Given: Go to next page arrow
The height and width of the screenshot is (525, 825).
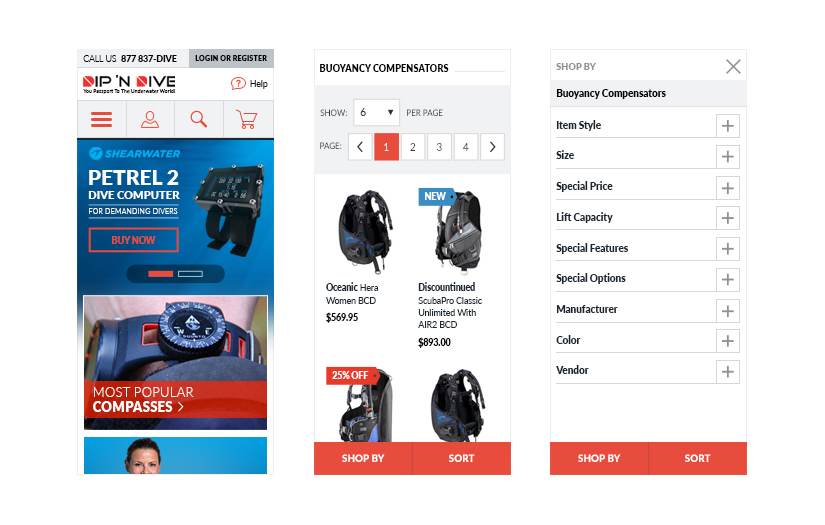Looking at the screenshot, I should [x=492, y=147].
